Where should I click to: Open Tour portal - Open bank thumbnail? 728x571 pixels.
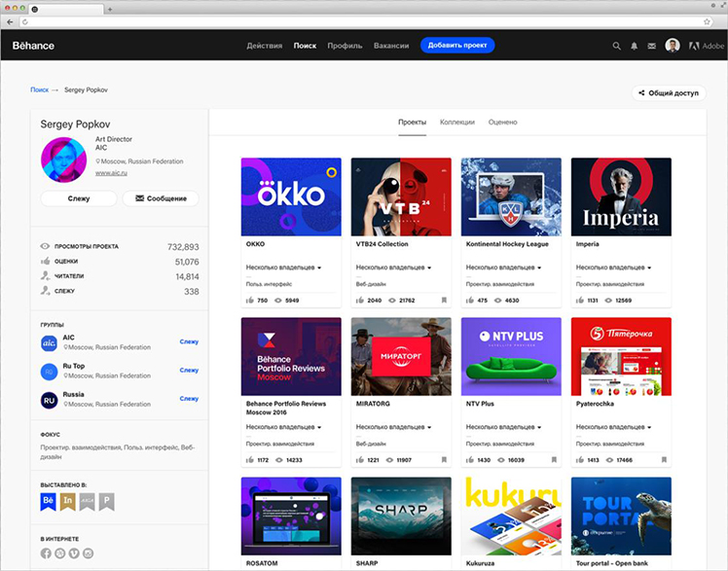coord(621,516)
